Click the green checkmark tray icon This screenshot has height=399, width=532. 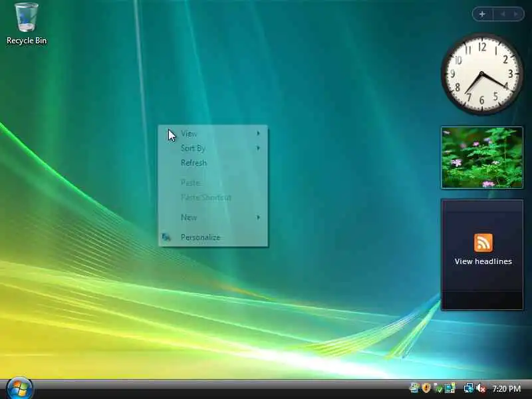click(x=438, y=388)
